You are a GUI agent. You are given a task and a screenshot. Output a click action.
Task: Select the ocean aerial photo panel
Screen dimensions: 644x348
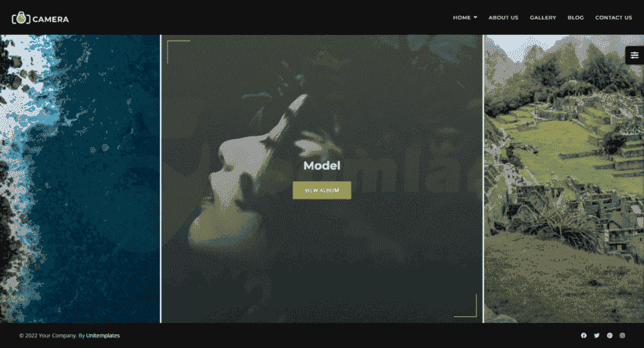(80, 178)
